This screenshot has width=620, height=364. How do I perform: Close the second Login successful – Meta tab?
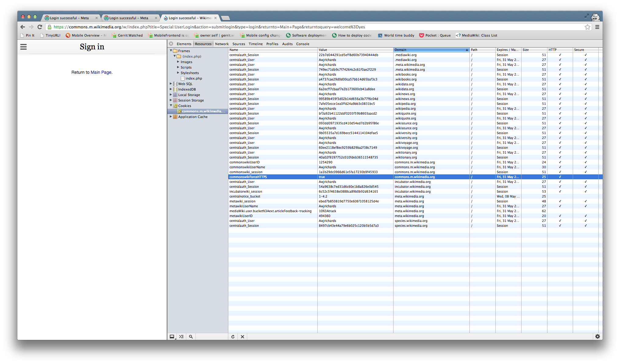point(156,18)
